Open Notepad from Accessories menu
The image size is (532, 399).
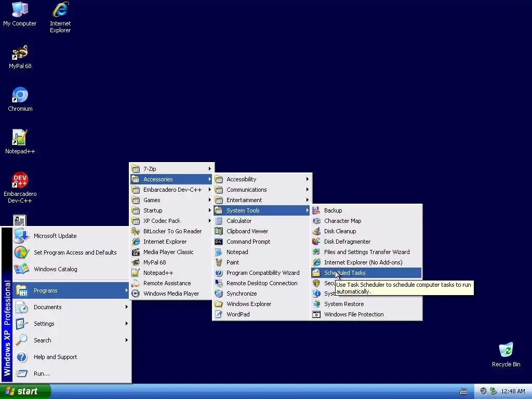[x=262, y=252]
